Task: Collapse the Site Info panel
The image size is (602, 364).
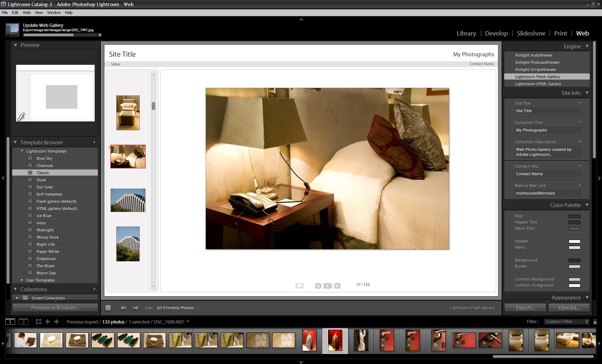Action: [x=587, y=93]
